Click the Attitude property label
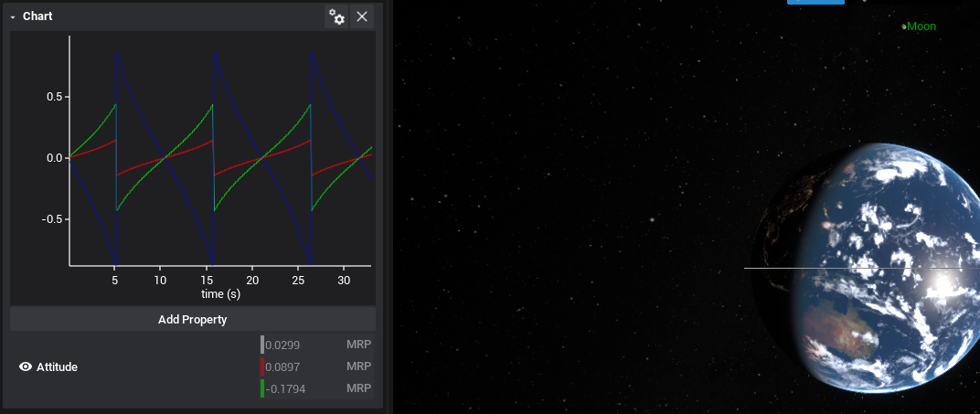The image size is (980, 414). point(57,367)
